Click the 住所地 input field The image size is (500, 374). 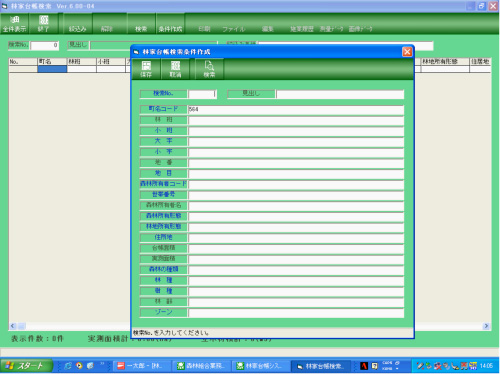click(296, 238)
